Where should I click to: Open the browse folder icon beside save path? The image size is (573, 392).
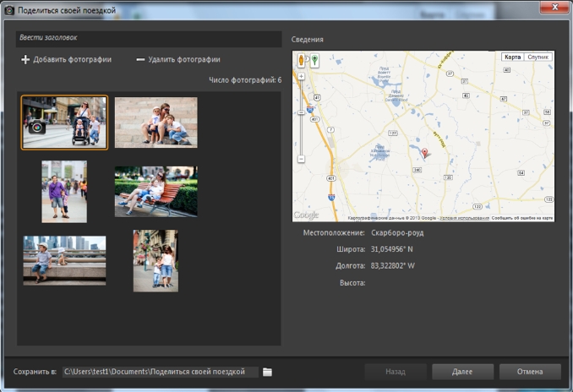(x=267, y=372)
